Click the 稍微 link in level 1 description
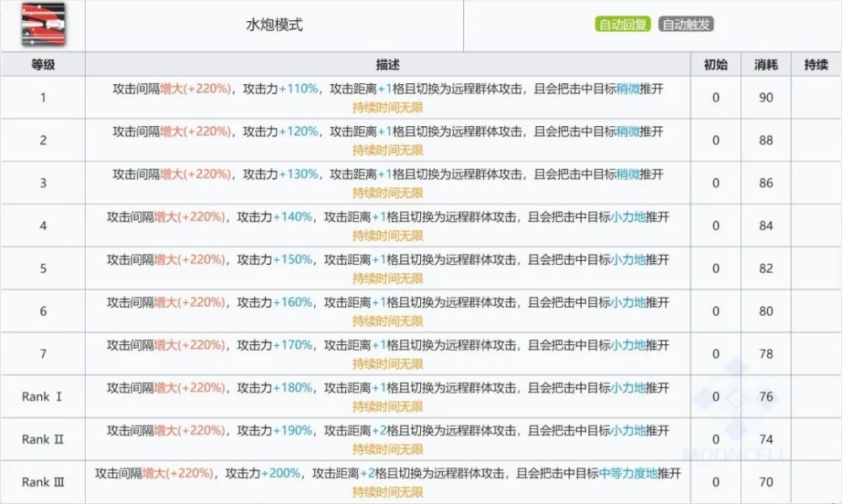This screenshot has width=842, height=504. 628,88
